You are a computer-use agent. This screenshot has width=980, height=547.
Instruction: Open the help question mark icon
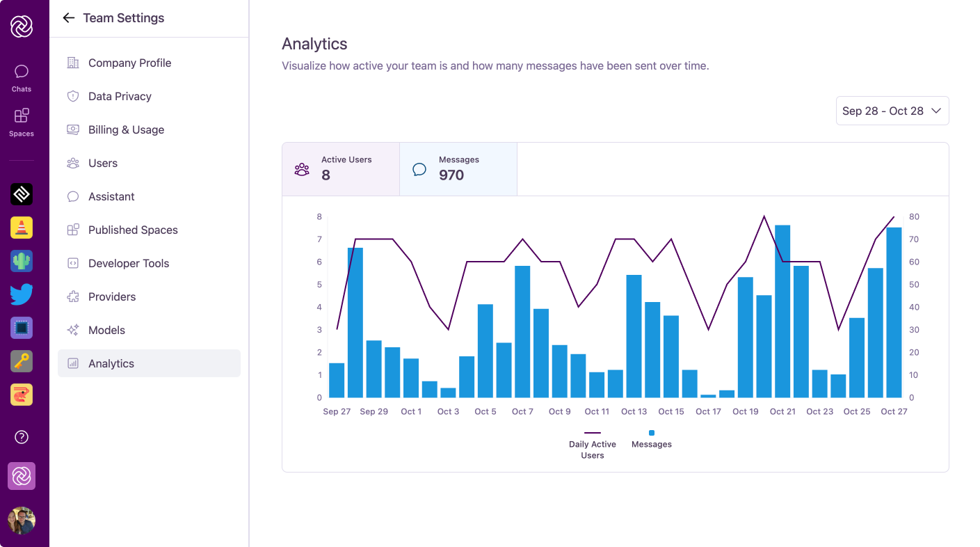21,437
